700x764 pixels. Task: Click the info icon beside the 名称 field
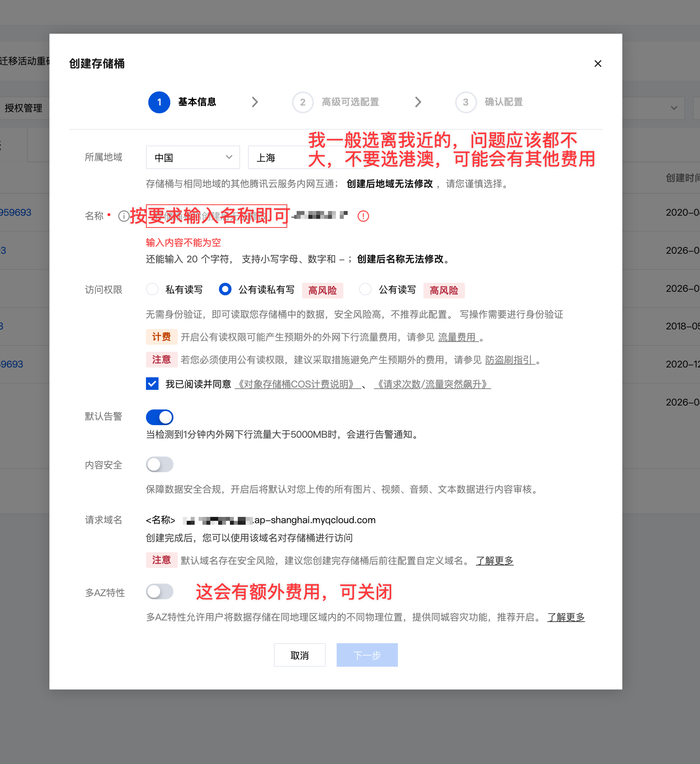pyautogui.click(x=122, y=216)
